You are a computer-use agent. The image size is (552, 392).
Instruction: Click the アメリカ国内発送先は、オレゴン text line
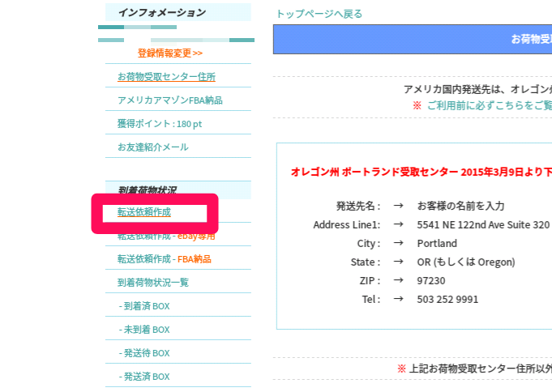[x=477, y=89]
